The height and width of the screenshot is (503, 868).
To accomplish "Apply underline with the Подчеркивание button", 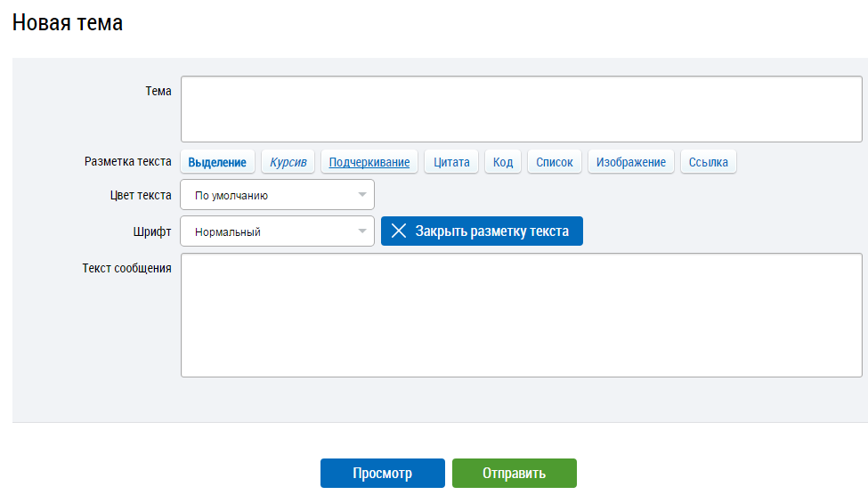I will pos(369,162).
